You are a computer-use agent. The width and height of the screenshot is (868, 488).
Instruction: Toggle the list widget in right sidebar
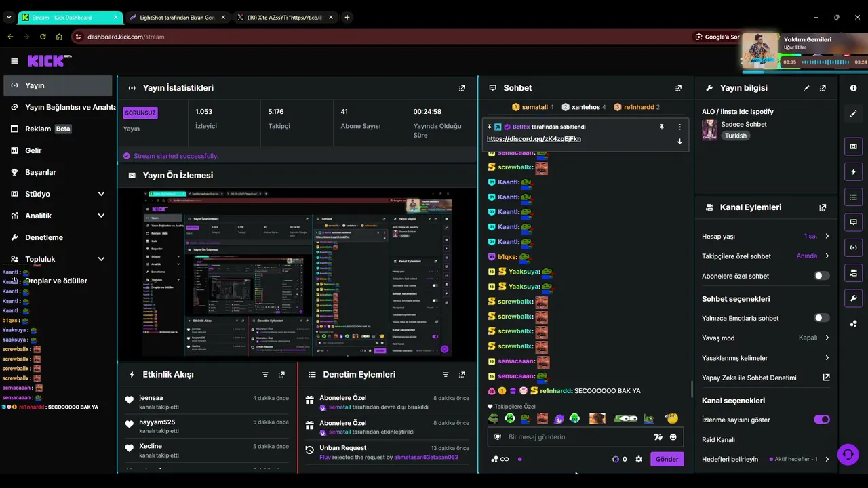[x=853, y=197]
